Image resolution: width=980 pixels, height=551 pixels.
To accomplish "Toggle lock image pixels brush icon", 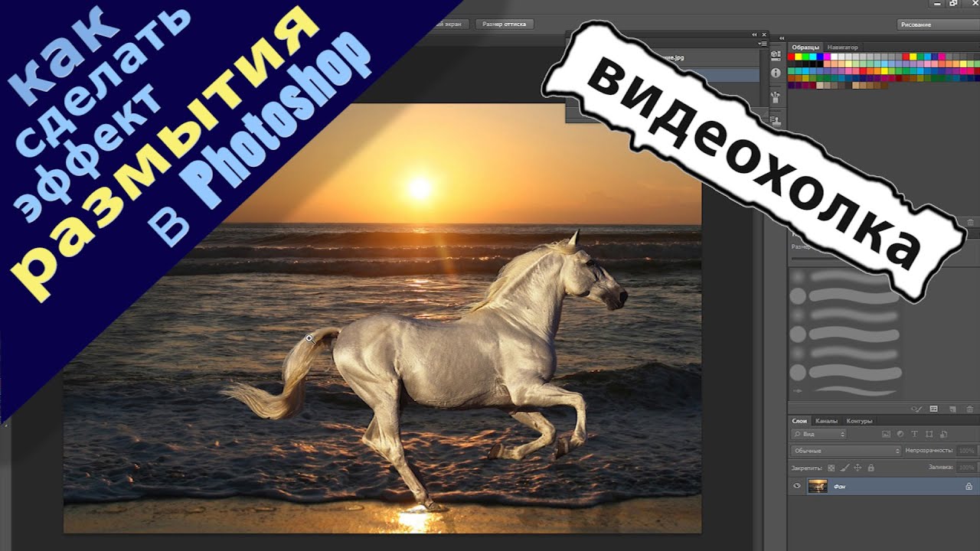I will 845,468.
